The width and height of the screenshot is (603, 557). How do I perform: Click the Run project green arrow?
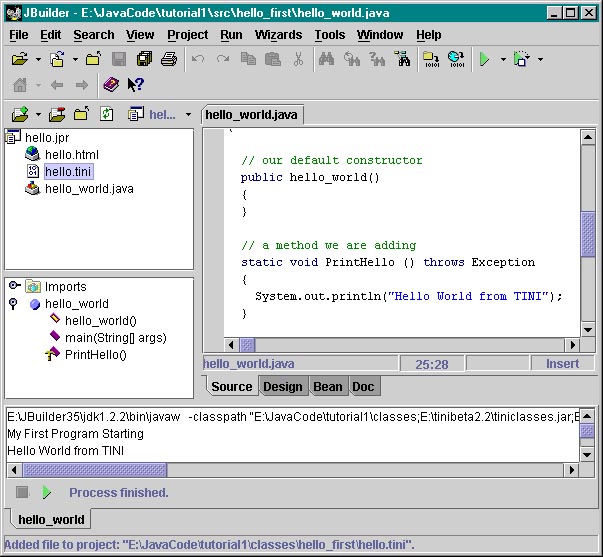(x=484, y=60)
